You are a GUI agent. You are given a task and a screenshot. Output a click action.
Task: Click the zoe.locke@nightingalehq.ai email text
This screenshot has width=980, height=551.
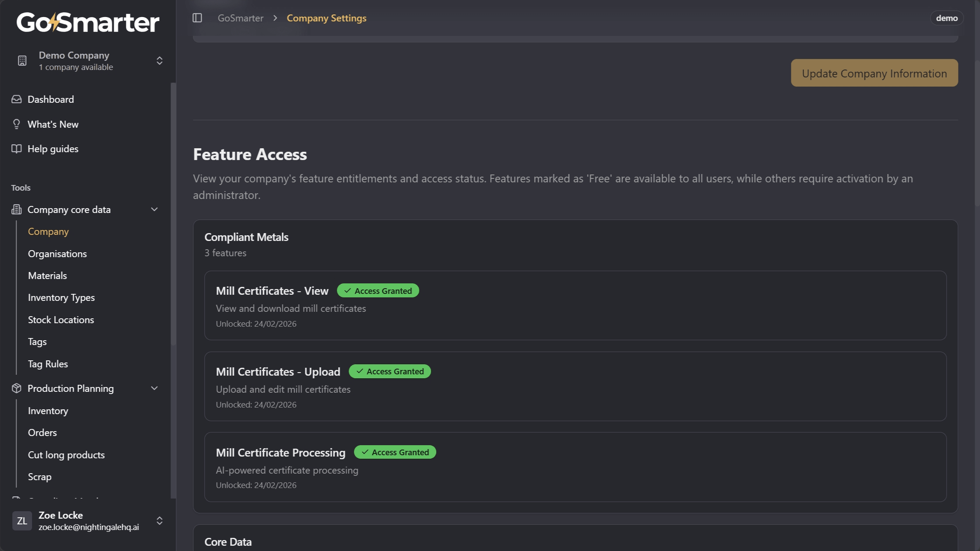(x=89, y=527)
